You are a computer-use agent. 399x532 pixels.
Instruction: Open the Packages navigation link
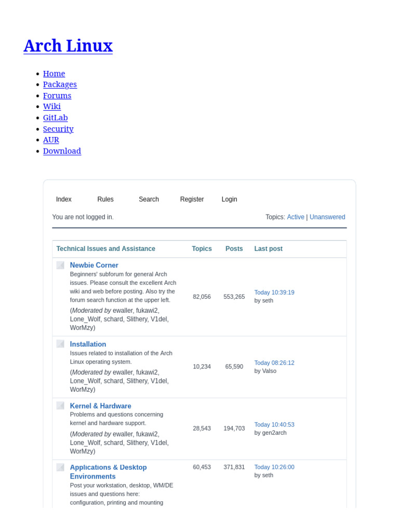(x=60, y=85)
